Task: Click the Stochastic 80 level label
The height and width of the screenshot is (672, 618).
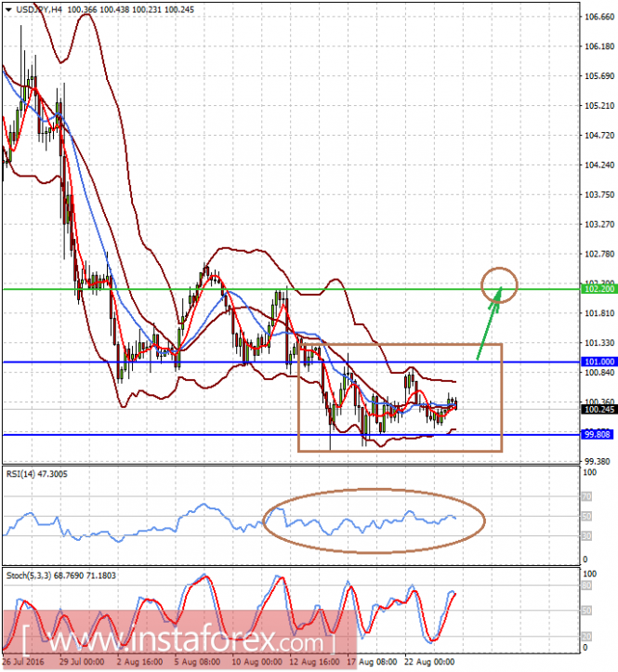Action: click(x=586, y=586)
